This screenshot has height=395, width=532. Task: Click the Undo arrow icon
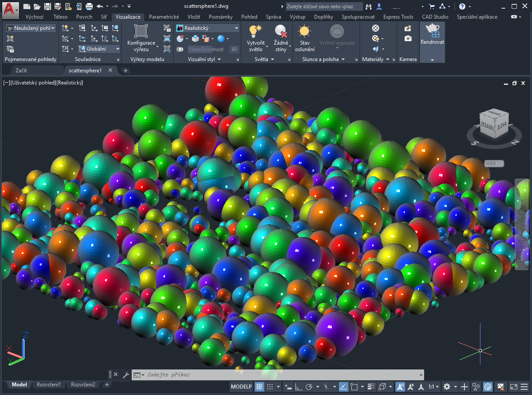[x=100, y=6]
